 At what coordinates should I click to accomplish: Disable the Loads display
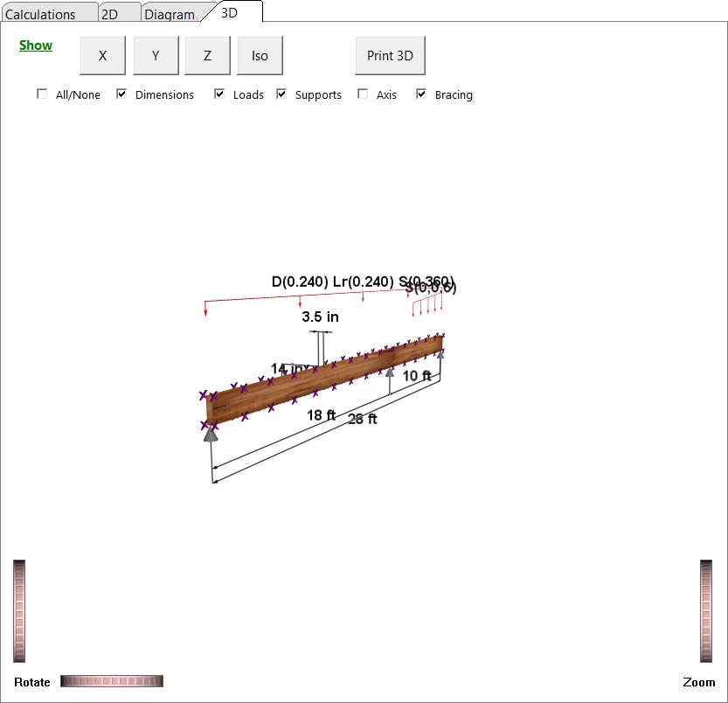(x=218, y=94)
